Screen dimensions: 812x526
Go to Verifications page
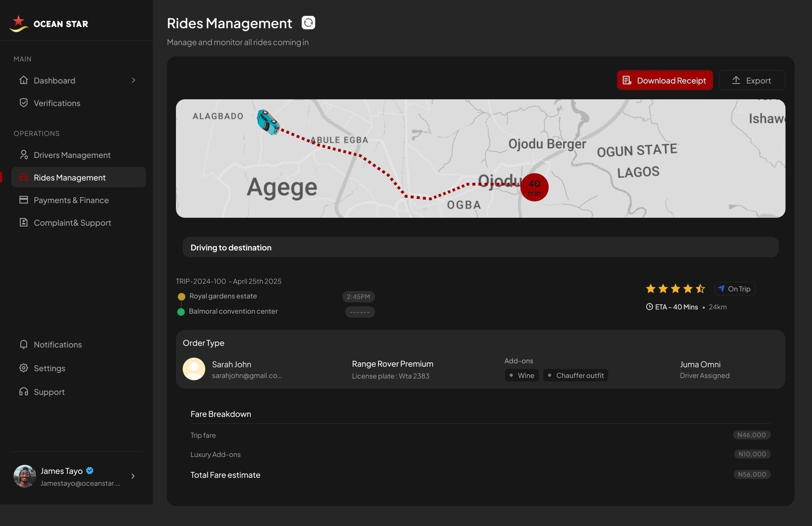pos(78,103)
